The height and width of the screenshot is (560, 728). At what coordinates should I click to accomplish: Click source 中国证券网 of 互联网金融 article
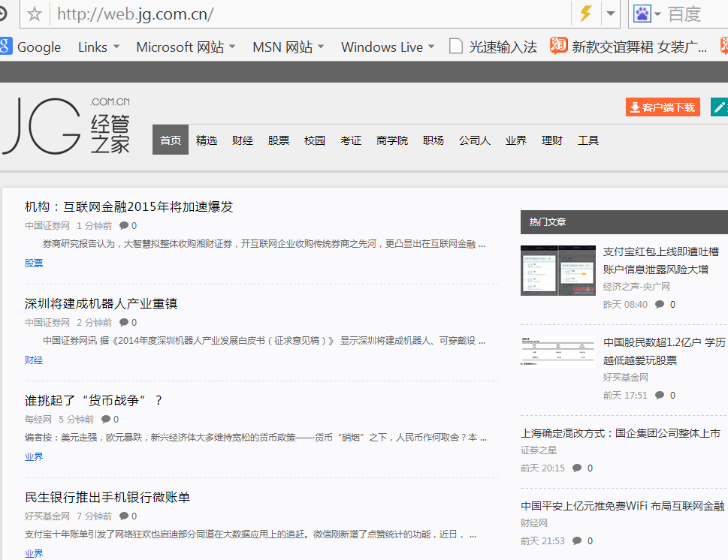click(47, 225)
